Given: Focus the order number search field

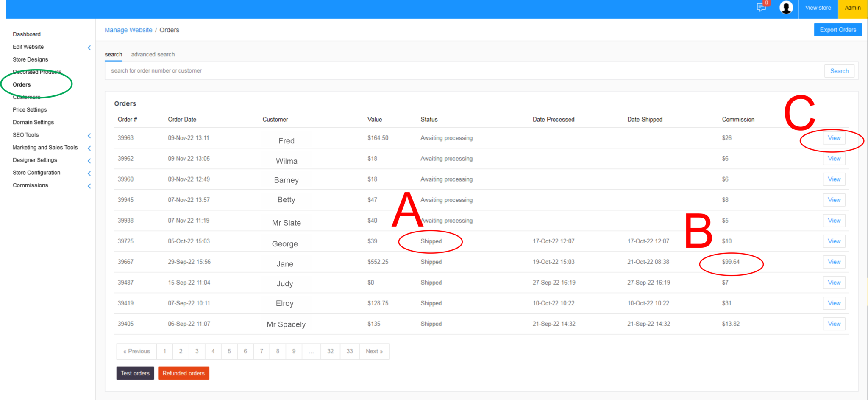Looking at the screenshot, I should pyautogui.click(x=462, y=71).
